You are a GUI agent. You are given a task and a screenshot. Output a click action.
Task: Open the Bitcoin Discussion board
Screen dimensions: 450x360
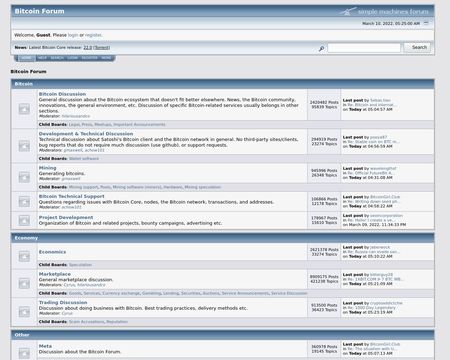pyautogui.click(x=62, y=94)
